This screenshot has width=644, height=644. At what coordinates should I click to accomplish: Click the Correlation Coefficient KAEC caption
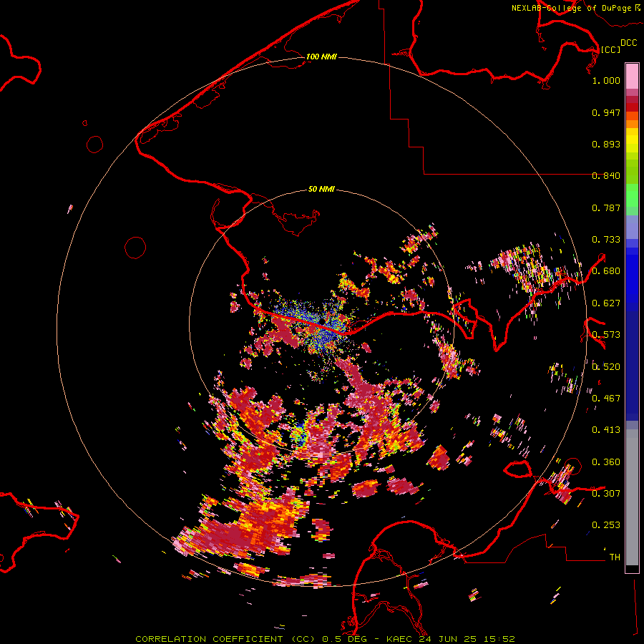(325, 639)
